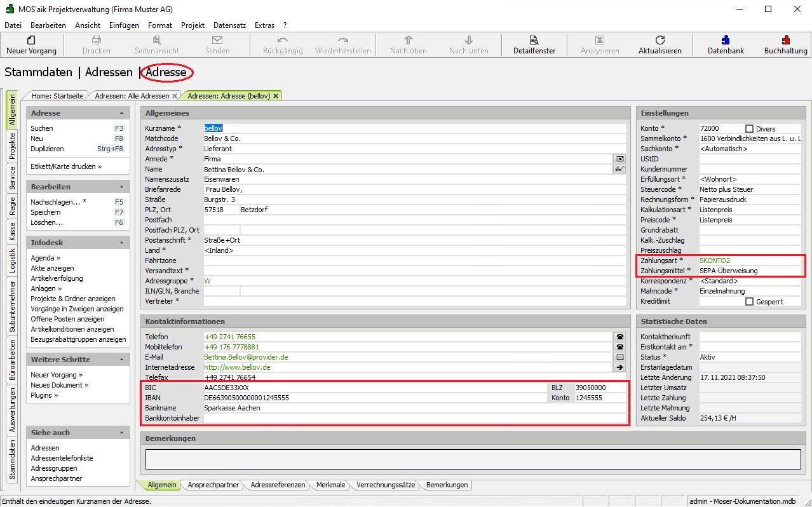Screen dimensions: 812x507
Task: Click the IBAN input field
Action: 374,398
